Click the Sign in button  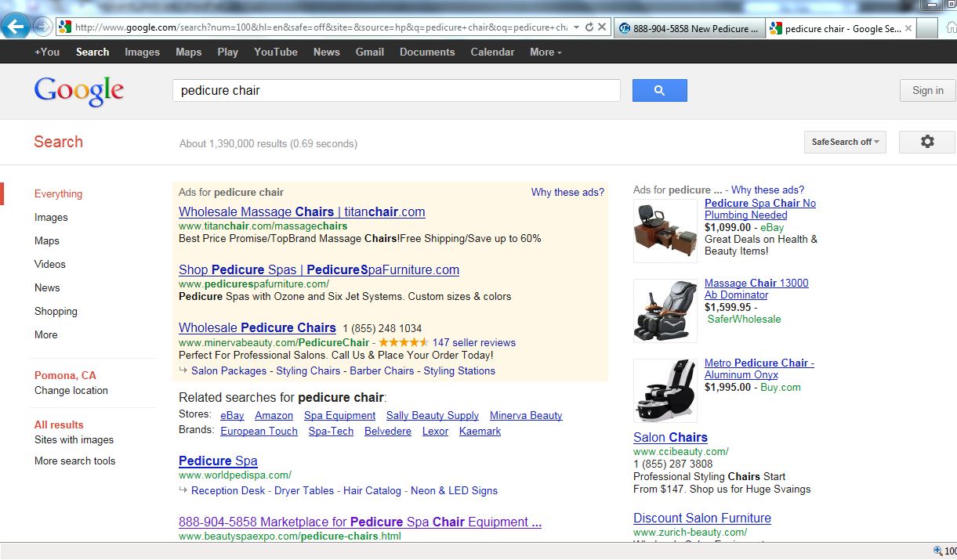[927, 90]
